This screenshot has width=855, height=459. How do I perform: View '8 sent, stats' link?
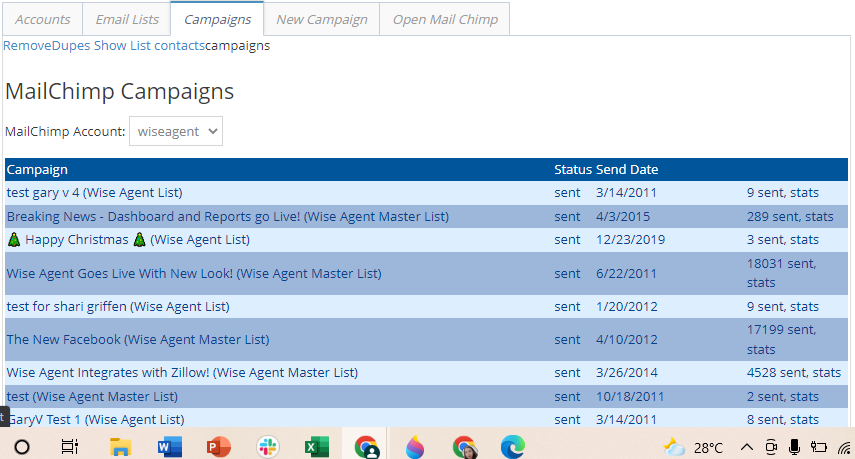pyautogui.click(x=782, y=419)
